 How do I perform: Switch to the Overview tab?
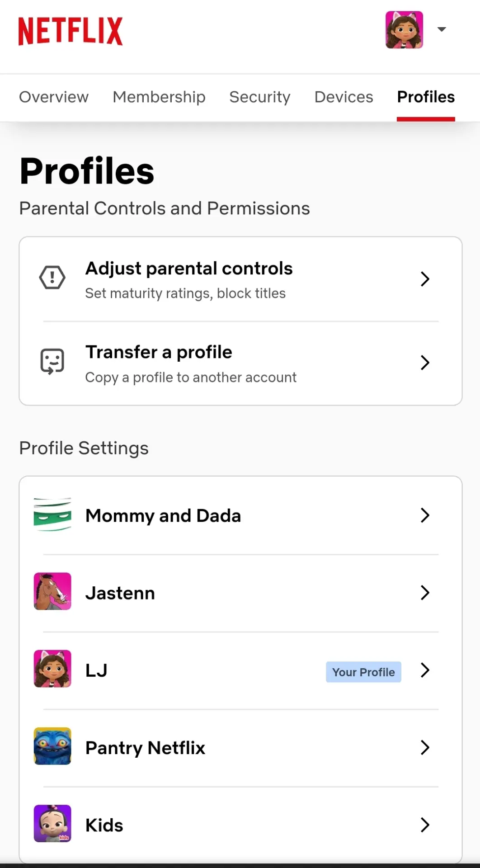(x=54, y=97)
